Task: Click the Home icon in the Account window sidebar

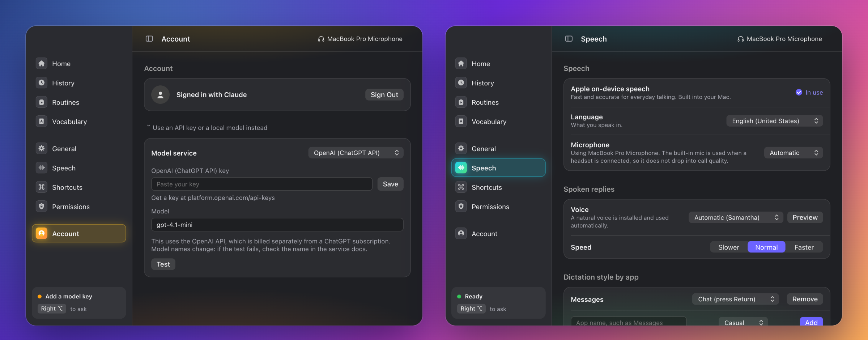Action: [42, 64]
